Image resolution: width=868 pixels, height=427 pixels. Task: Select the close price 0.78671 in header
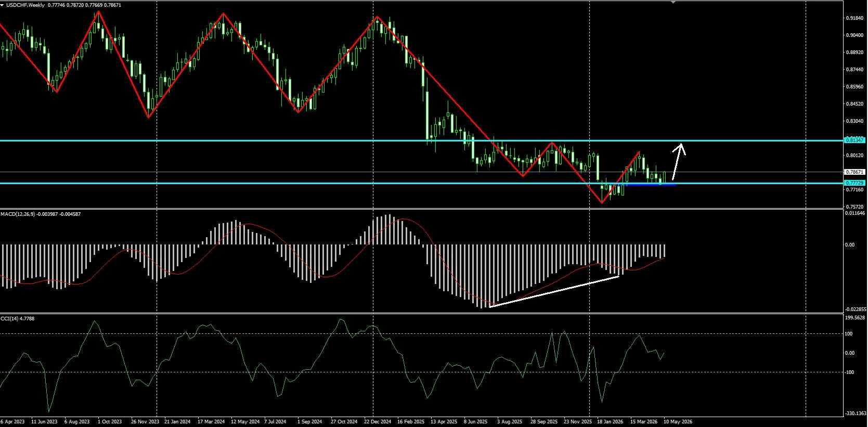point(112,5)
